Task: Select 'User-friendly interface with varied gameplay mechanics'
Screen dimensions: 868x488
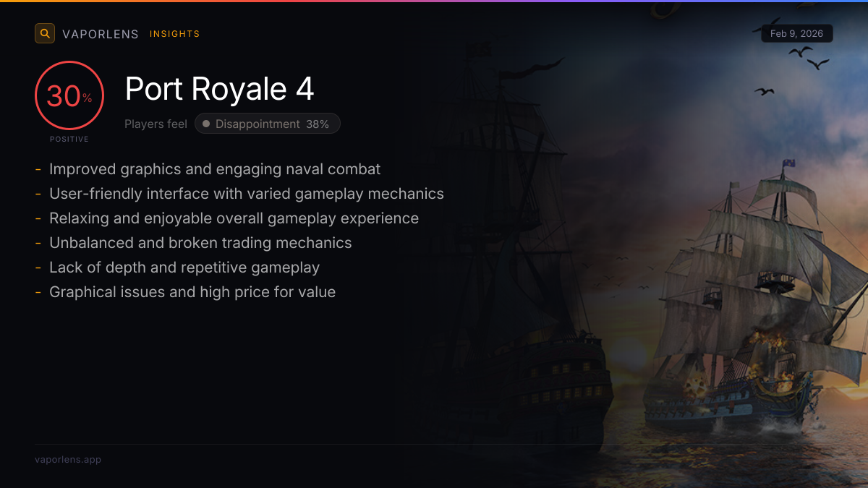Action: (247, 194)
